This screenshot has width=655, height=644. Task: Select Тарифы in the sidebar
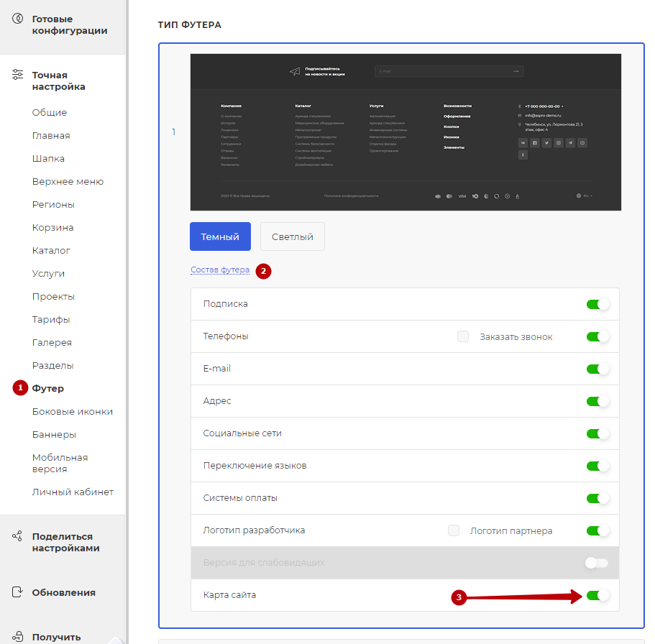pyautogui.click(x=51, y=320)
